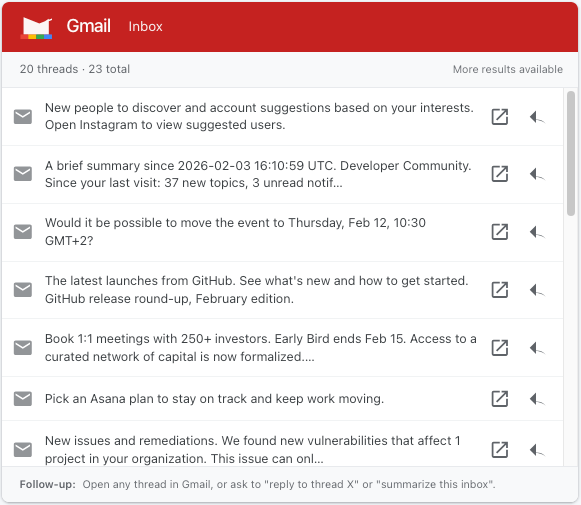The image size is (581, 505).
Task: Select the Instagram suggested users email text
Action: pos(259,116)
